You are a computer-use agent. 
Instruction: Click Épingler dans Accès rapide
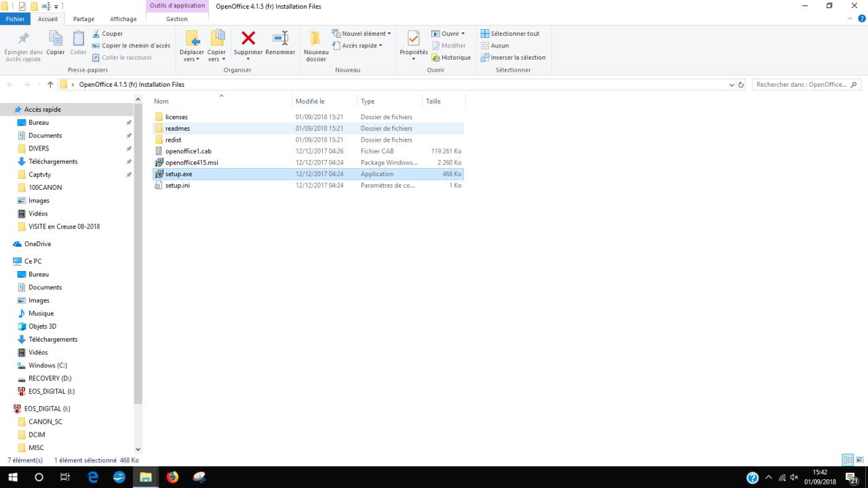pyautogui.click(x=23, y=46)
